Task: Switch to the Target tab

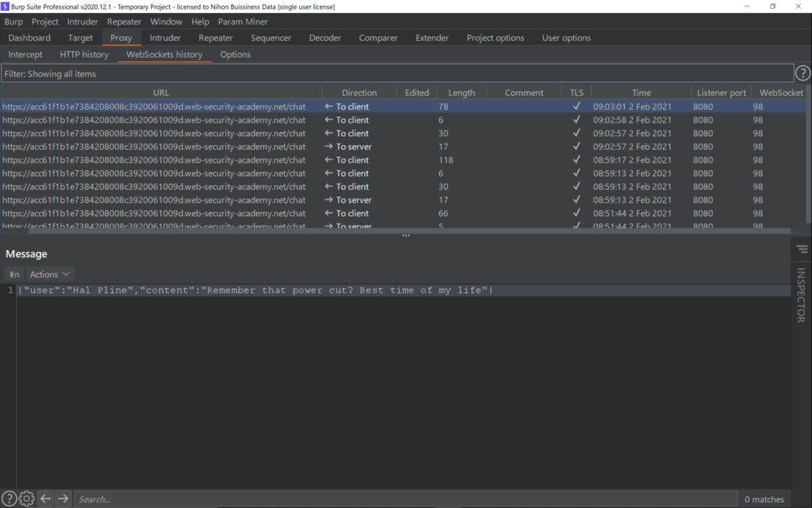Action: coord(81,38)
